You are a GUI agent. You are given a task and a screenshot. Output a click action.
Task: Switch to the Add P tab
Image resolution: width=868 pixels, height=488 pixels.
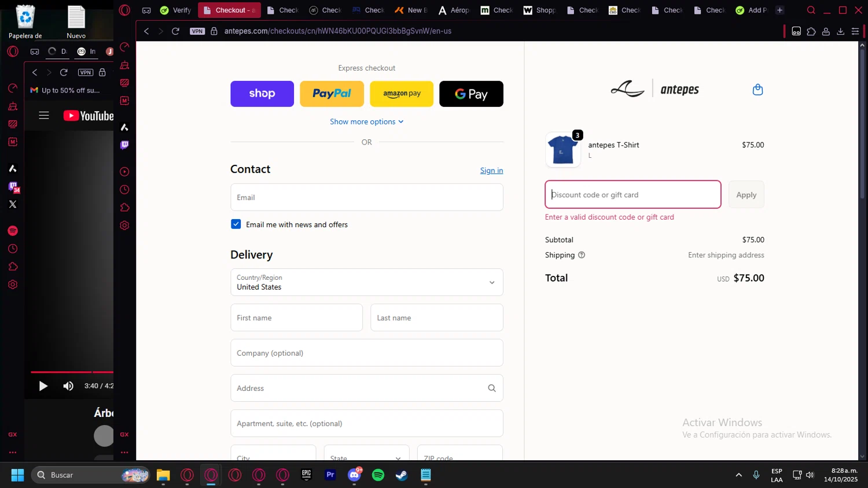(751, 10)
